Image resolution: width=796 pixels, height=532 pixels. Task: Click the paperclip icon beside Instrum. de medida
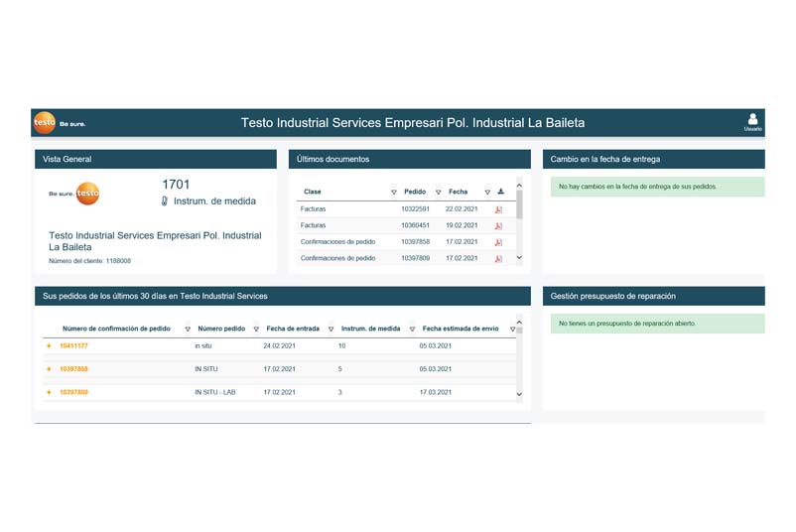(165, 201)
